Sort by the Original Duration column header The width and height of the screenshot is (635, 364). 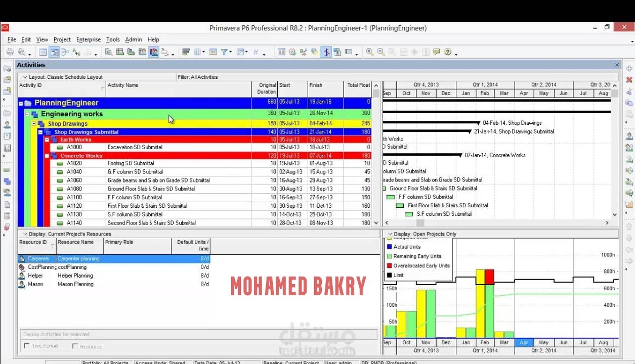265,88
